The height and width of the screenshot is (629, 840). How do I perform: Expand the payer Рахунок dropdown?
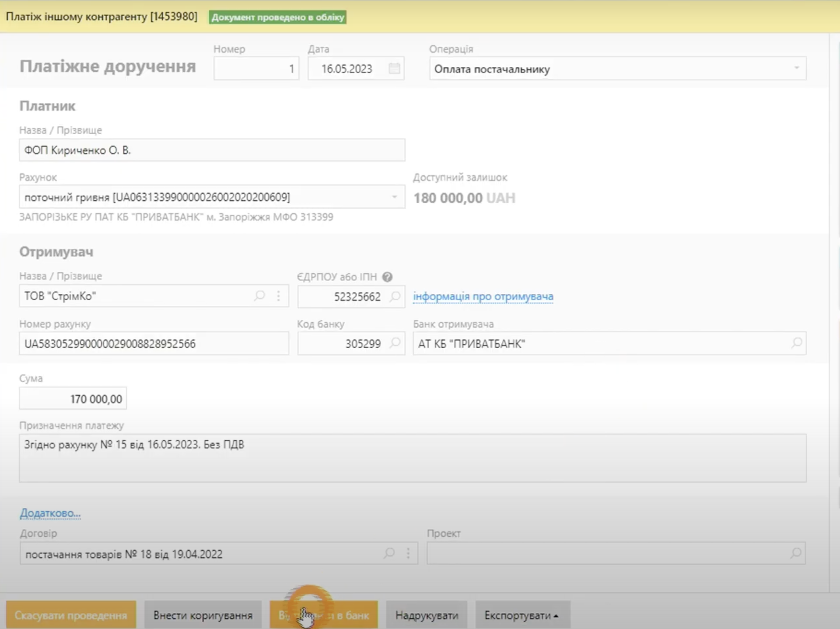394,197
